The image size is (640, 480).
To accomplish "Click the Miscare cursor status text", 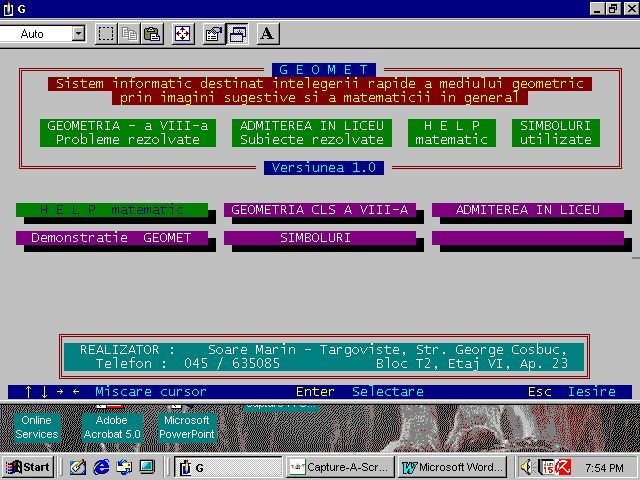I will 151,392.
